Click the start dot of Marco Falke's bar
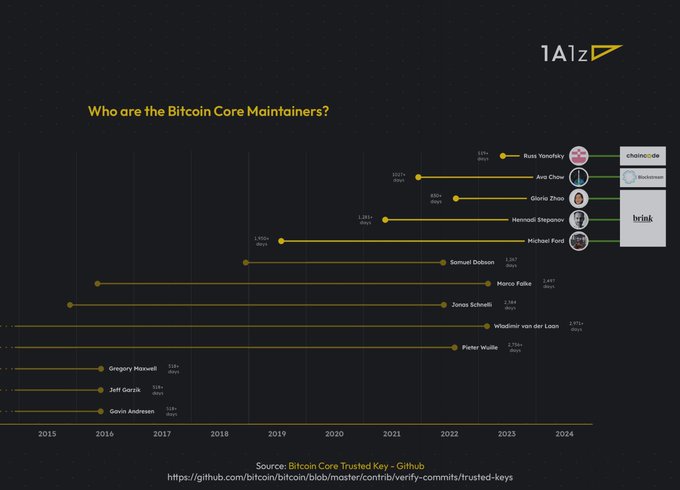 click(x=97, y=284)
